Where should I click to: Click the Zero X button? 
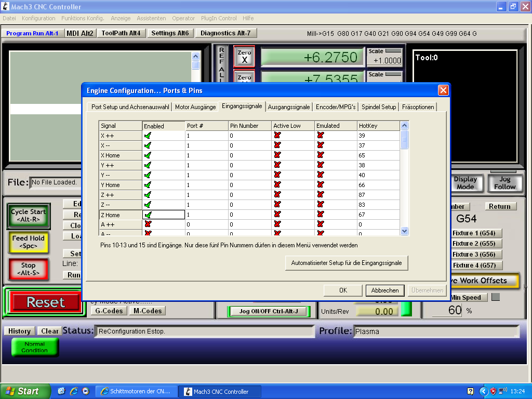[x=244, y=57]
